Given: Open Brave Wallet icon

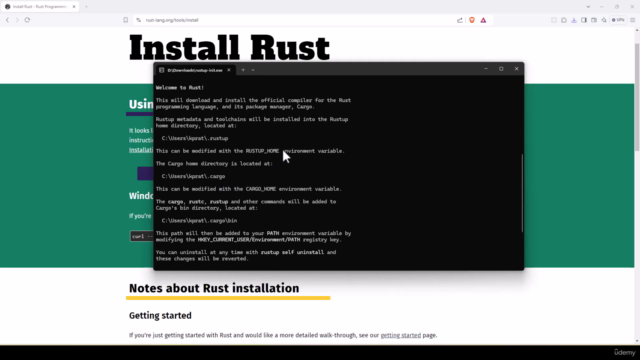Looking at the screenshot, I should tap(594, 20).
